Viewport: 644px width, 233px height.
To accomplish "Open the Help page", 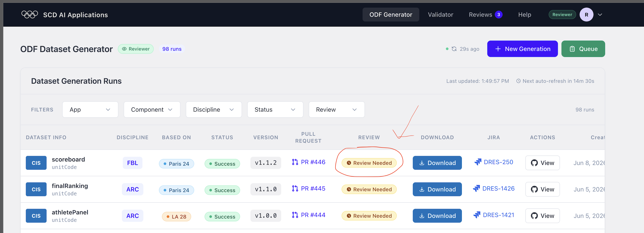I will click(x=524, y=14).
